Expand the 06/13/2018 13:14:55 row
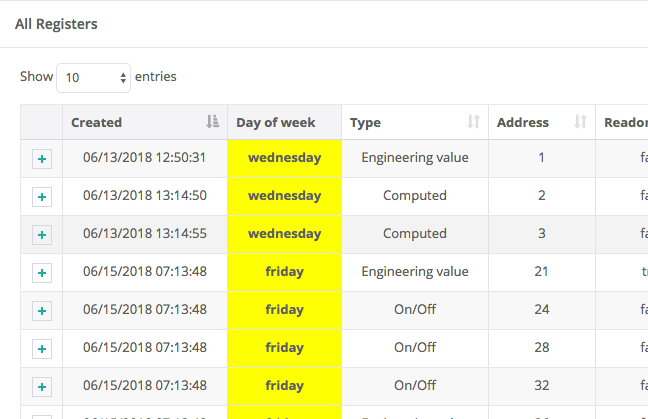 [x=42, y=235]
